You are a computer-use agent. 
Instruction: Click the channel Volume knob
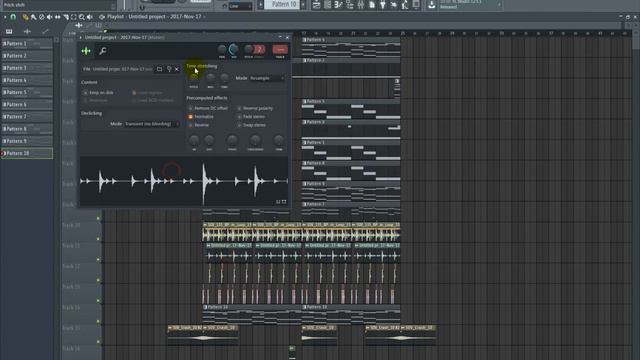tap(234, 49)
